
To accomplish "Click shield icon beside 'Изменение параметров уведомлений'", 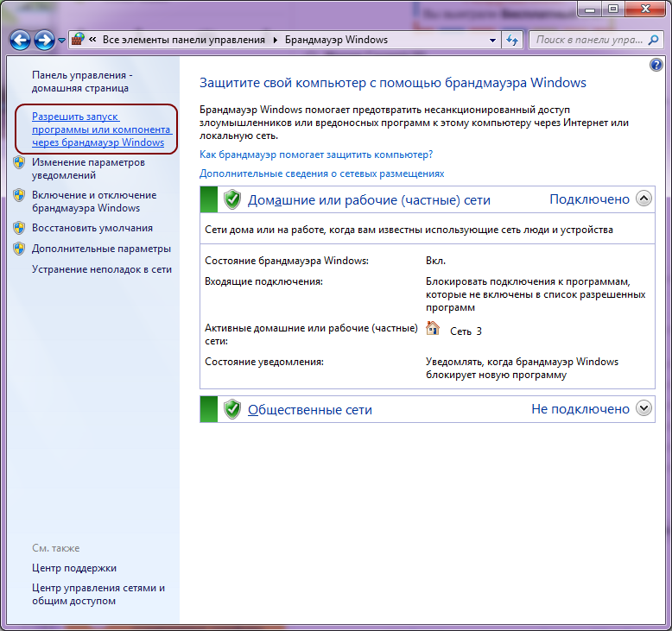I will point(19,162).
